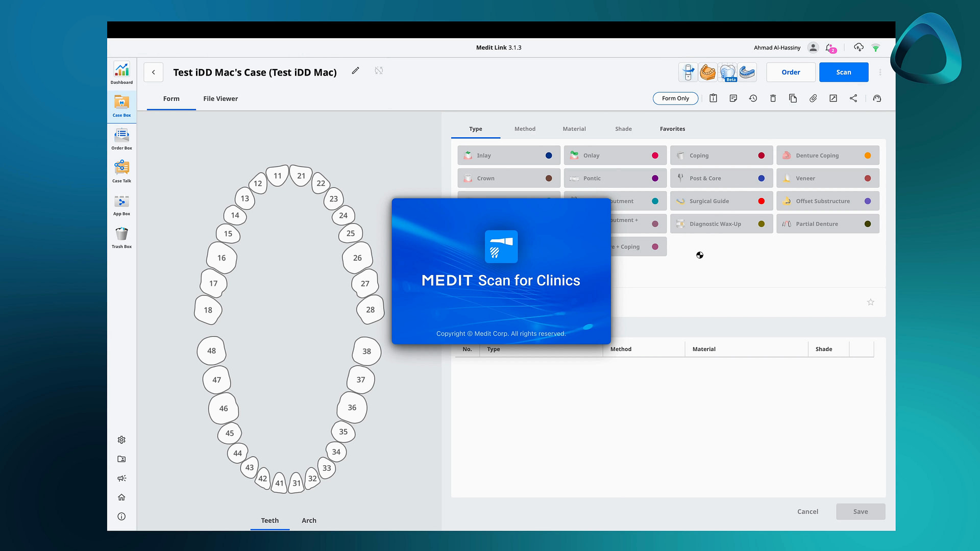Select the Order Box sidebar icon
Screen dimensions: 980x551
pyautogui.click(x=121, y=138)
